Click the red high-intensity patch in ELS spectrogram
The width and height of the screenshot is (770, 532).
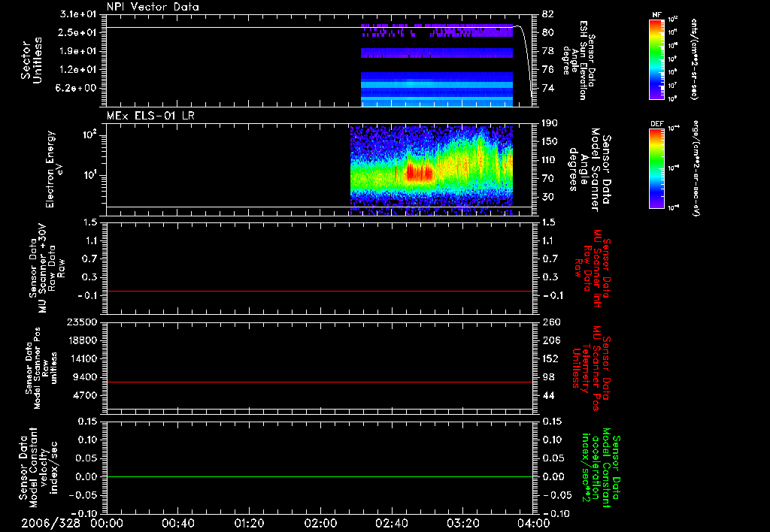pyautogui.click(x=419, y=173)
